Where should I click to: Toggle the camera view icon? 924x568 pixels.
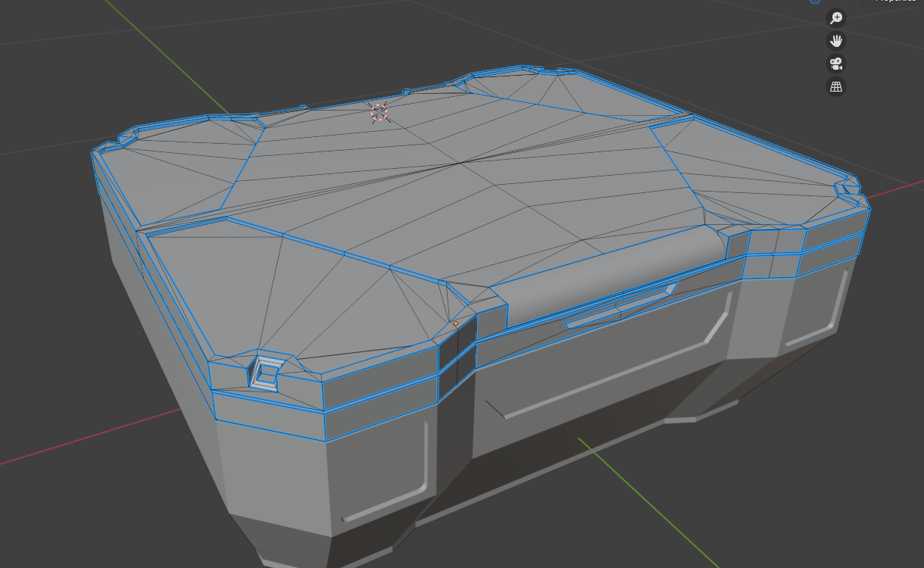[x=836, y=64]
